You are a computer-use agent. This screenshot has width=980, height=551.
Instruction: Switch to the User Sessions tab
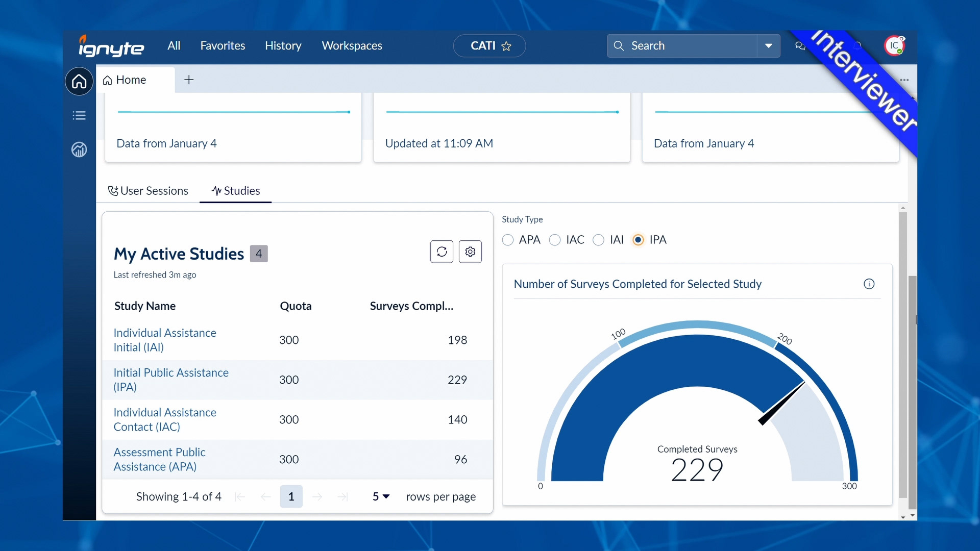tap(148, 191)
